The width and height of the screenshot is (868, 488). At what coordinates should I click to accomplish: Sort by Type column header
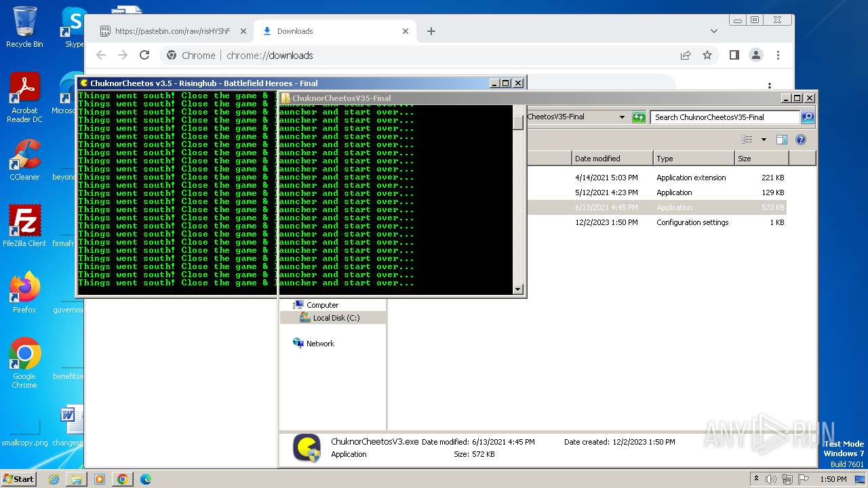694,159
